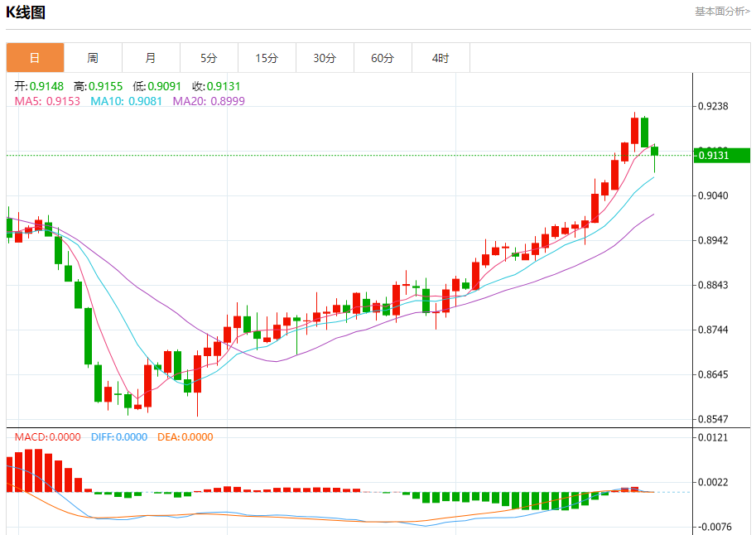Open the 5分 interval tab

(209, 58)
